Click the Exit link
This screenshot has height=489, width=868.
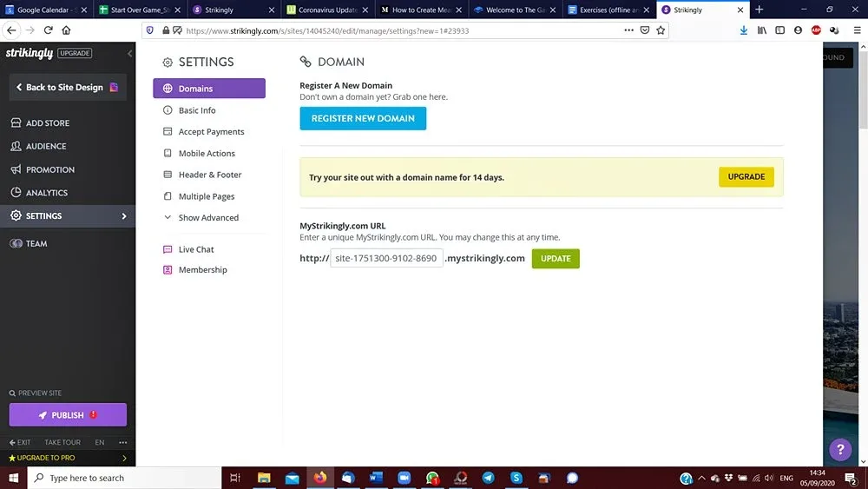tap(20, 442)
